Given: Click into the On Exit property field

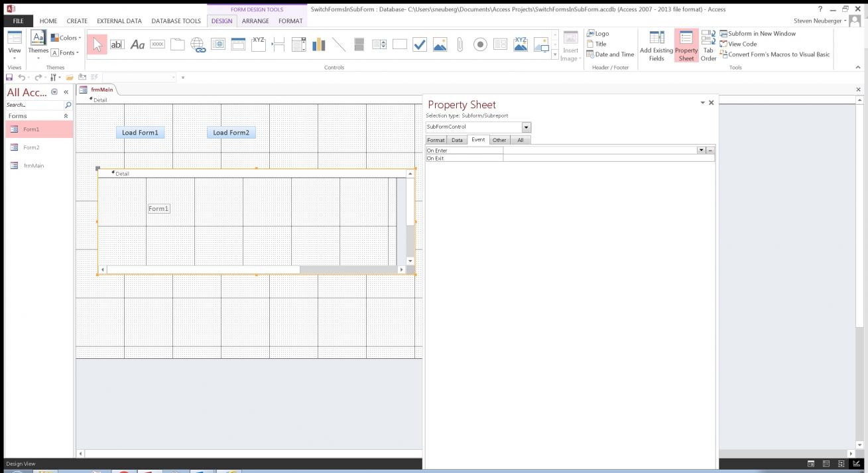Looking at the screenshot, I should point(608,159).
